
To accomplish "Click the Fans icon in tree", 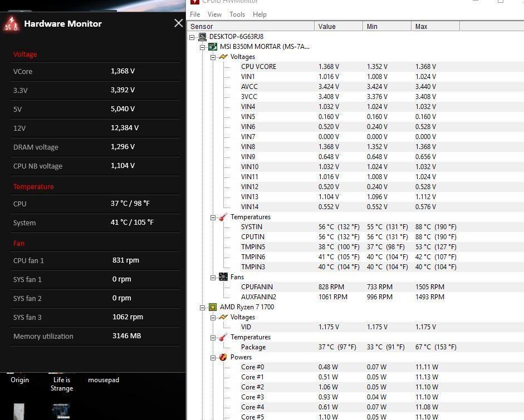I will click(x=223, y=277).
